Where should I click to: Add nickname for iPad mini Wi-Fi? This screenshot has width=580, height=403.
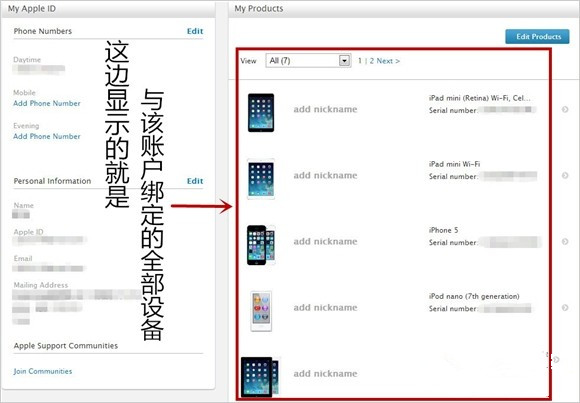pos(326,175)
